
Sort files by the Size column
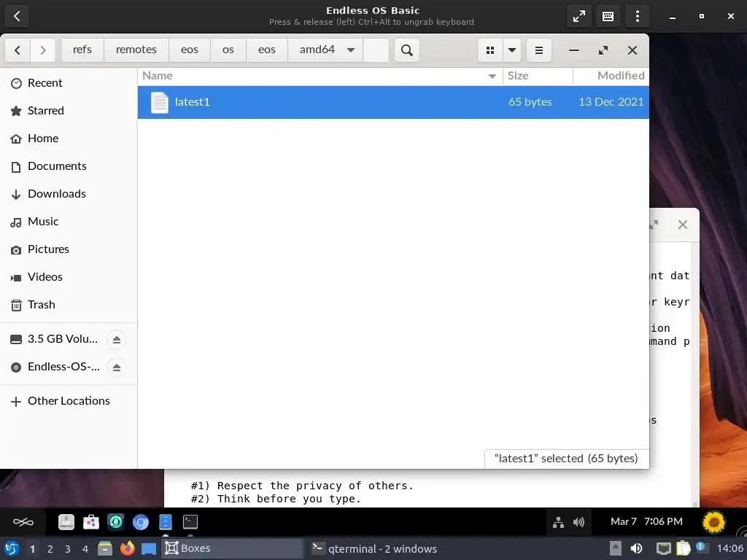click(538, 76)
